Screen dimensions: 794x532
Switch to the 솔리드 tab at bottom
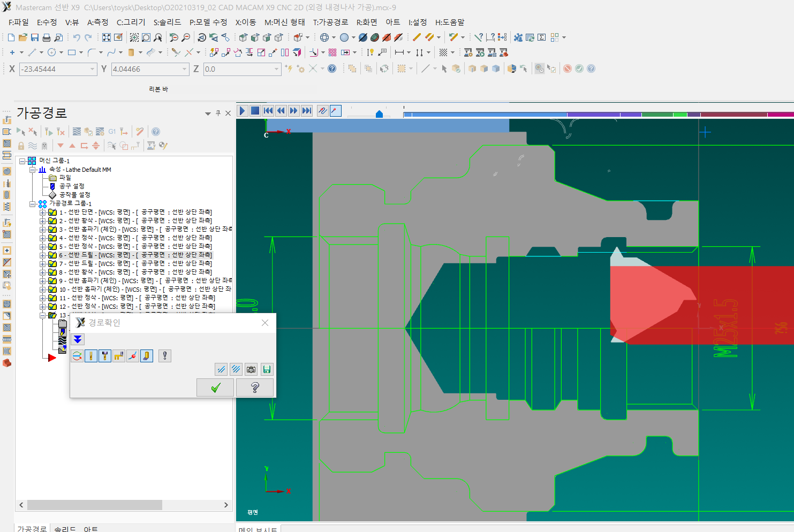[x=65, y=529]
